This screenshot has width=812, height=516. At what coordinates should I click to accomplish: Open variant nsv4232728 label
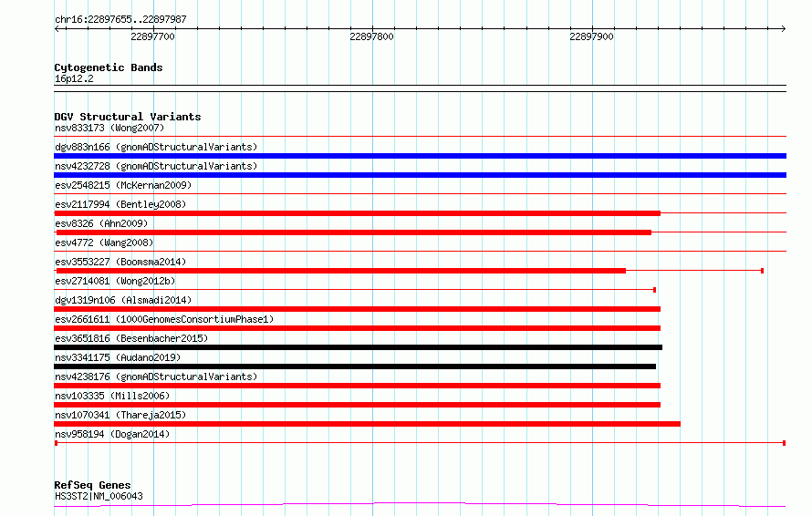click(156, 166)
